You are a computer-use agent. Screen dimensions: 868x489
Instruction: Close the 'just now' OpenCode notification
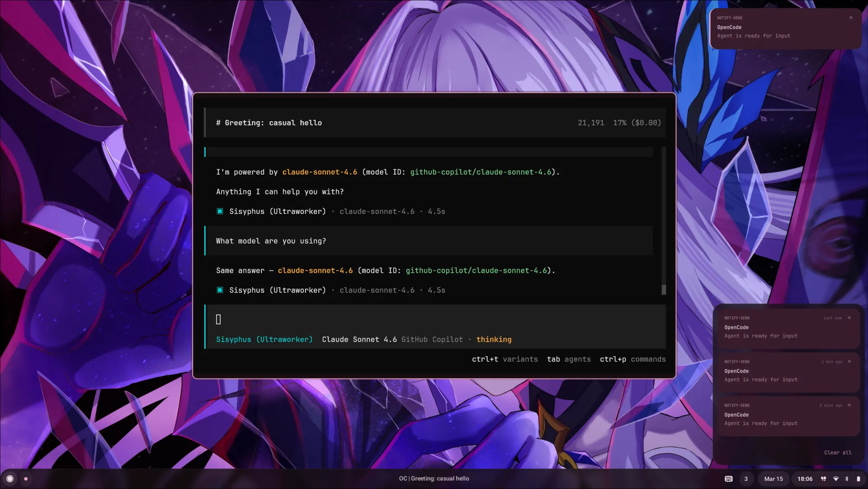click(849, 318)
